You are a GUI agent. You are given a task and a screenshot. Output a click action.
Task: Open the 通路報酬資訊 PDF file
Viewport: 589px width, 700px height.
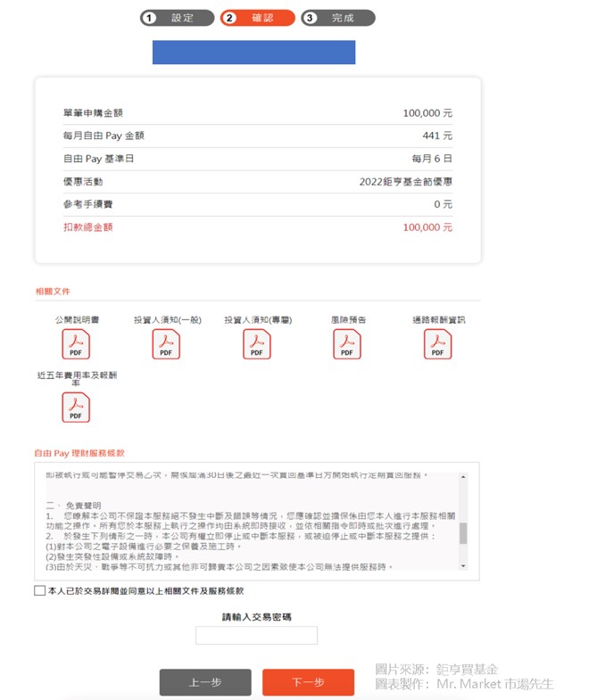tap(437, 343)
